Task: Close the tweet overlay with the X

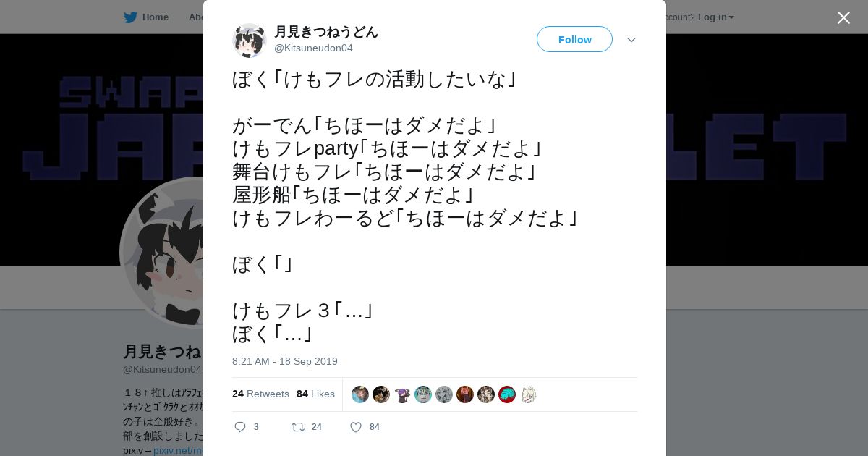Action: point(843,17)
